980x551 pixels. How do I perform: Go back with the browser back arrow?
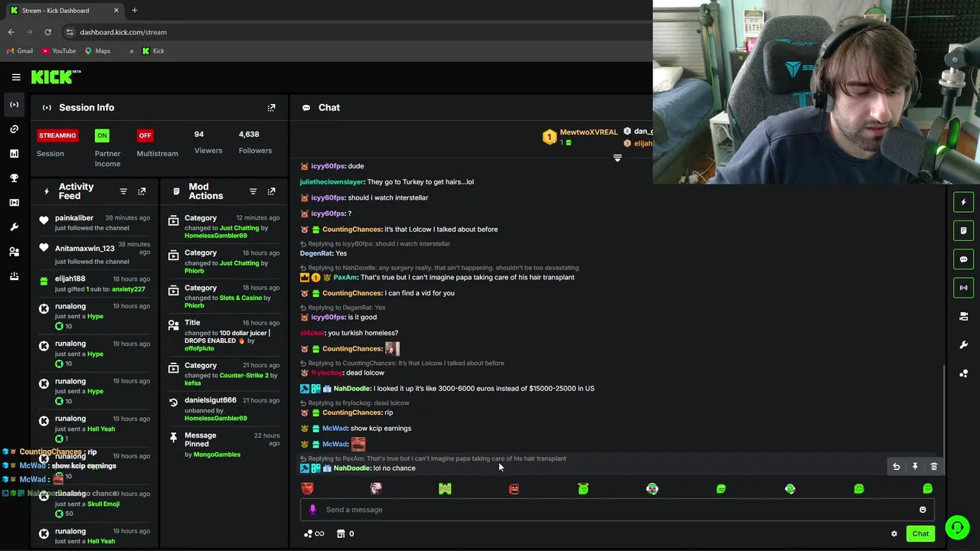pyautogui.click(x=11, y=32)
